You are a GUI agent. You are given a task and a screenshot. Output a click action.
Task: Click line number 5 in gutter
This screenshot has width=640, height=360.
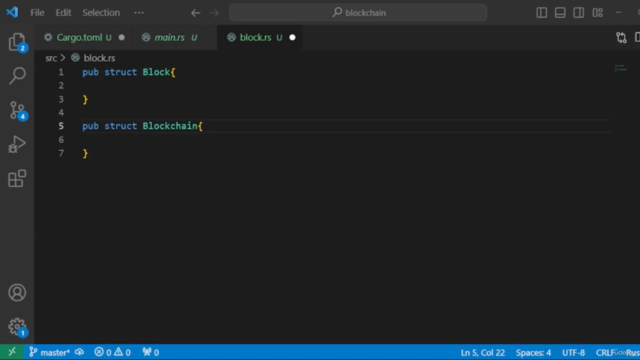tap(61, 126)
